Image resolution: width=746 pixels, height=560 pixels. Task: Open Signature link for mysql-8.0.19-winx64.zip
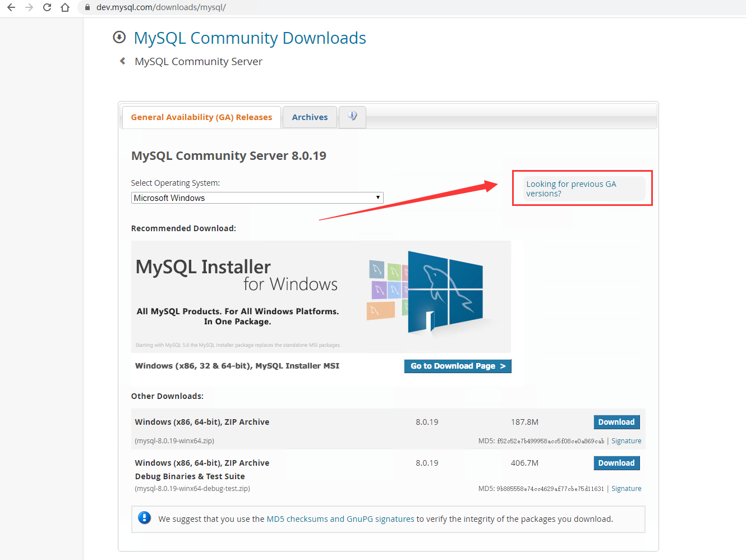coord(626,441)
